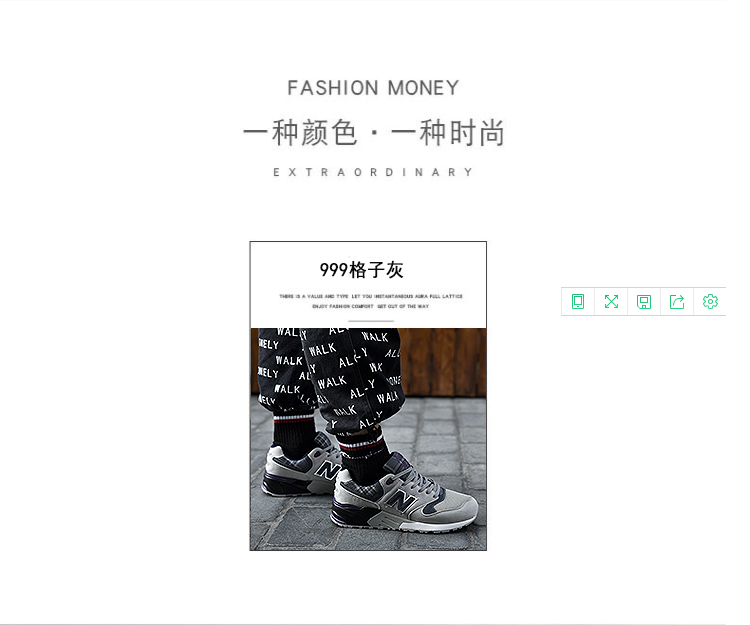Viewport: 750px width, 625px height.
Task: Click the N logo on the front sneaker
Action: click(x=401, y=500)
